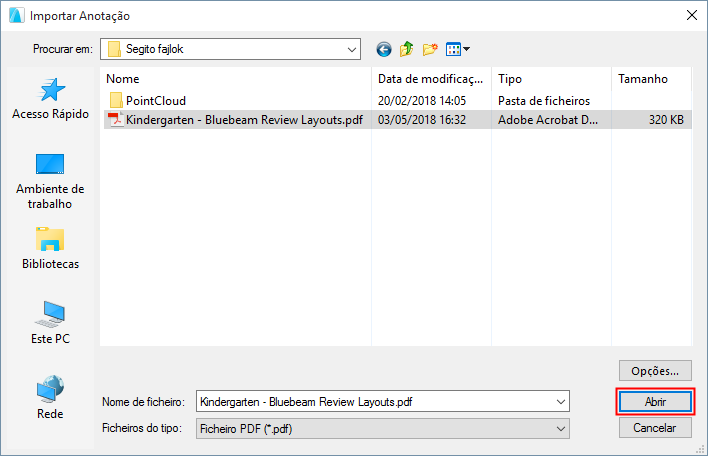Click the Archicad icon in title bar
The image size is (708, 456).
pyautogui.click(x=17, y=15)
